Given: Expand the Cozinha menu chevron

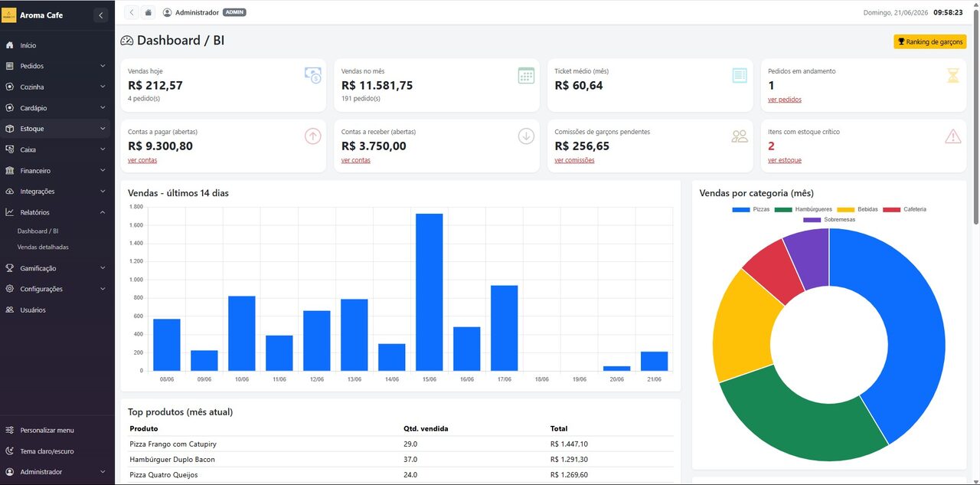Looking at the screenshot, I should click(x=103, y=87).
